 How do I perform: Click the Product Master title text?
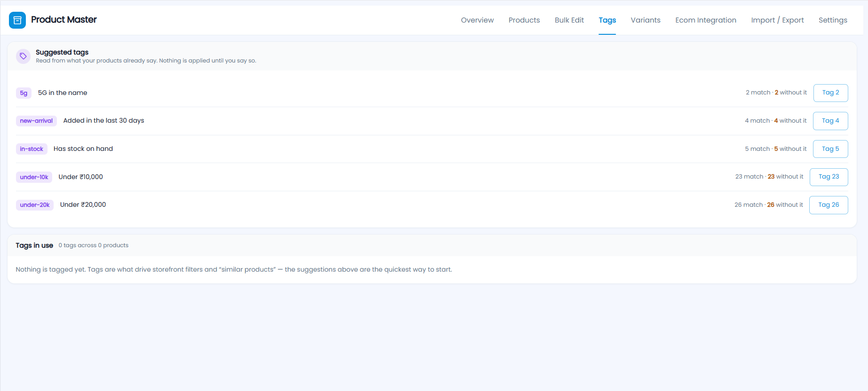pos(64,20)
